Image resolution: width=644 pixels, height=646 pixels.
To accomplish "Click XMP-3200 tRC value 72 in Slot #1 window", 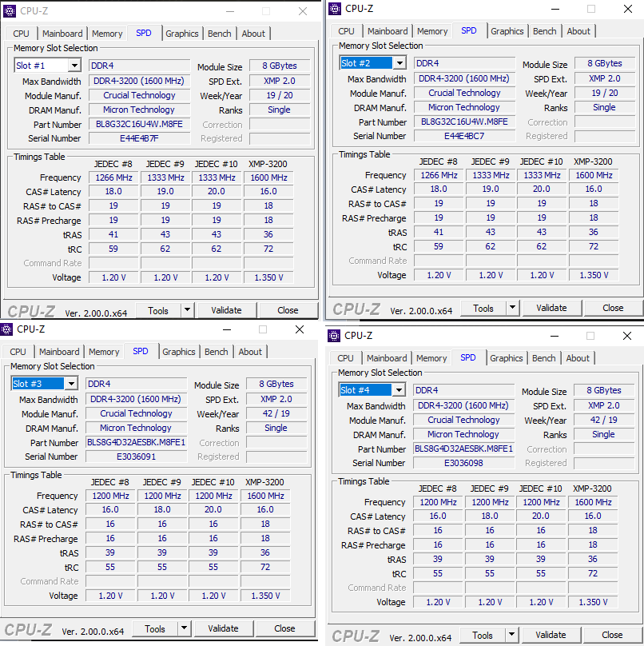I will point(268,249).
